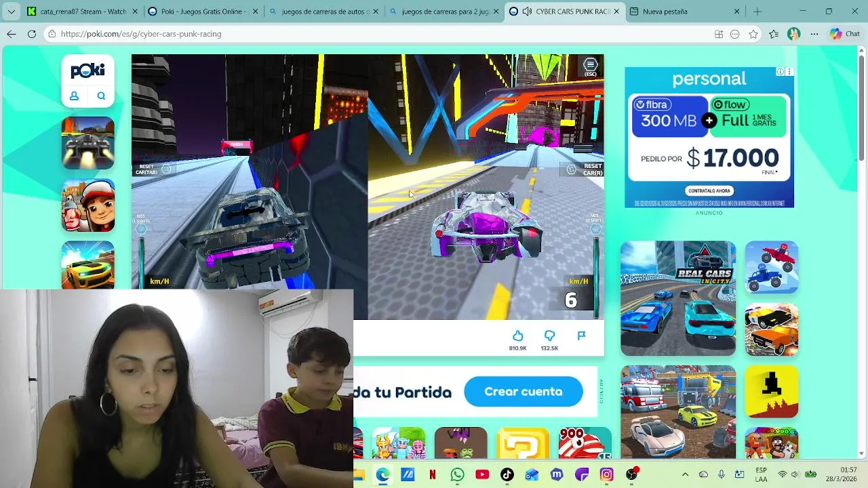Open the 900 candy game thumbnail
The height and width of the screenshot is (488, 868).
(x=585, y=443)
